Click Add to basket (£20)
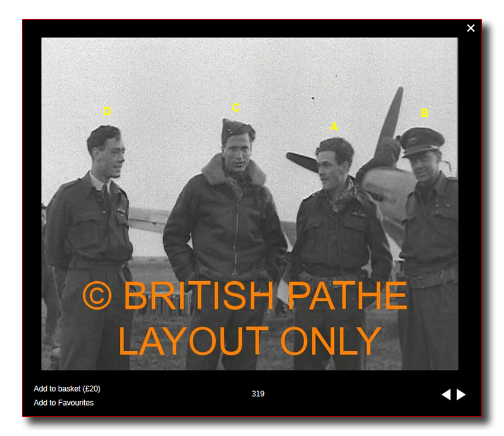The image size is (504, 436). click(x=67, y=389)
